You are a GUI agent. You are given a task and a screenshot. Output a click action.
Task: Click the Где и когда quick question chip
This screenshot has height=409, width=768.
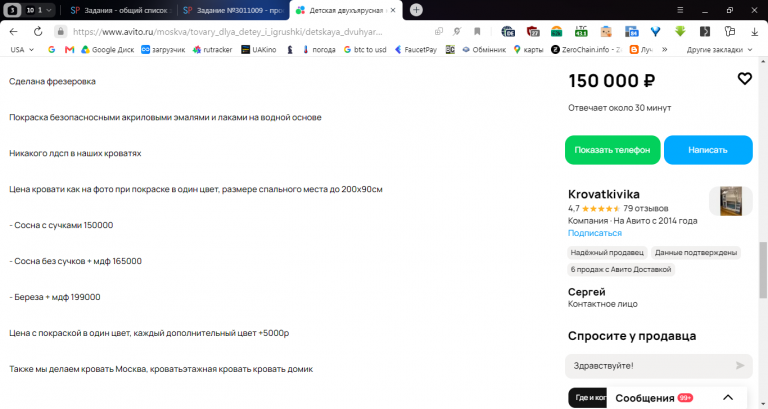[587, 398]
